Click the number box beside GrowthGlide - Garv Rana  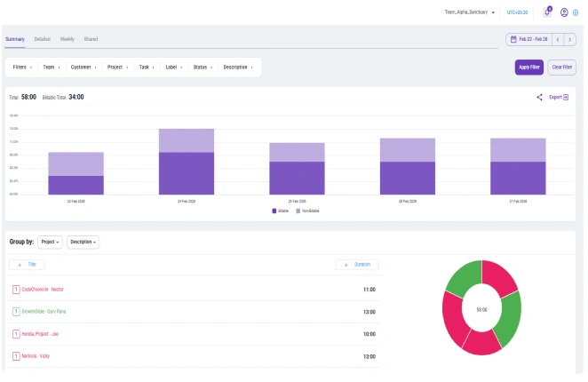(x=16, y=312)
